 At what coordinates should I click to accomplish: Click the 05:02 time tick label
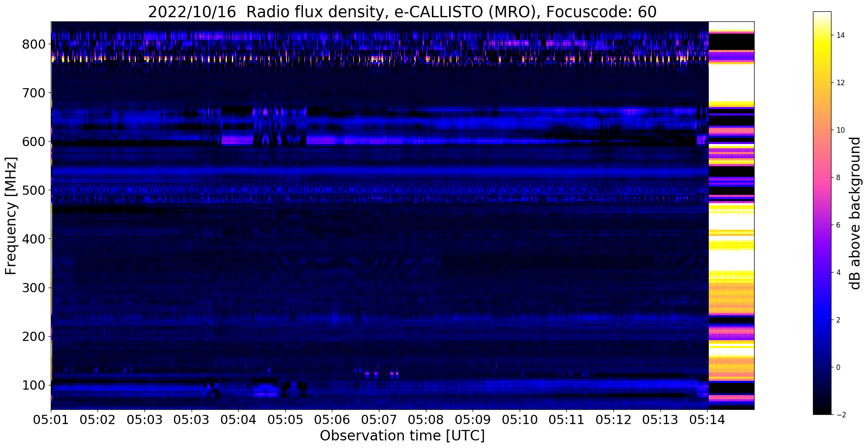pyautogui.click(x=98, y=420)
